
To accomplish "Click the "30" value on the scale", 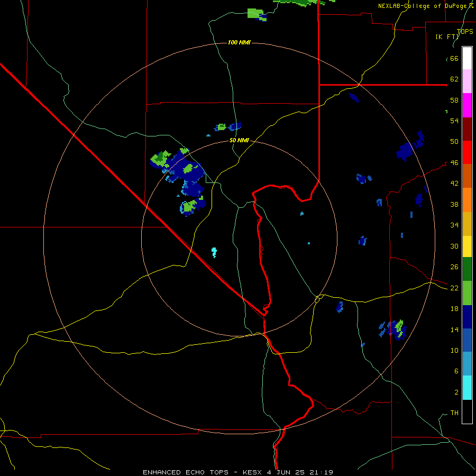I will (x=454, y=246).
